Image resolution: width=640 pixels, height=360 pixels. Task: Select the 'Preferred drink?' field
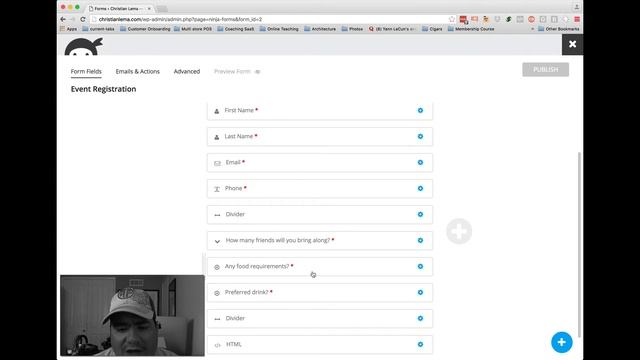(320, 293)
